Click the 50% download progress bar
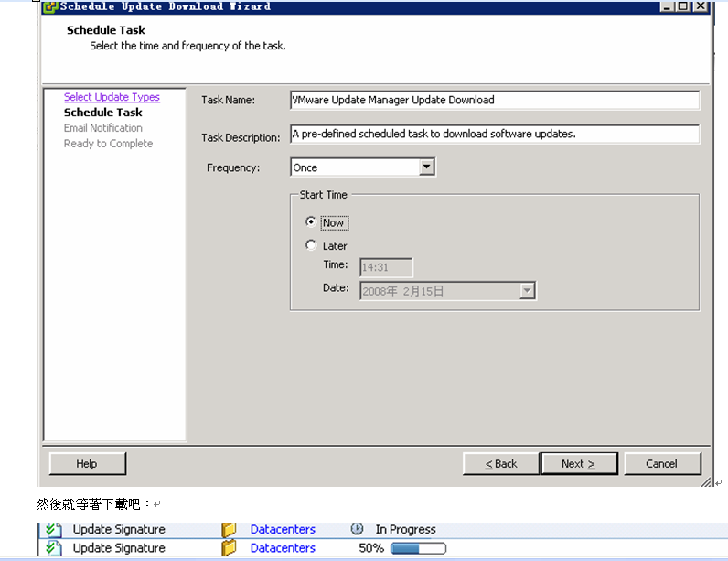 418,548
